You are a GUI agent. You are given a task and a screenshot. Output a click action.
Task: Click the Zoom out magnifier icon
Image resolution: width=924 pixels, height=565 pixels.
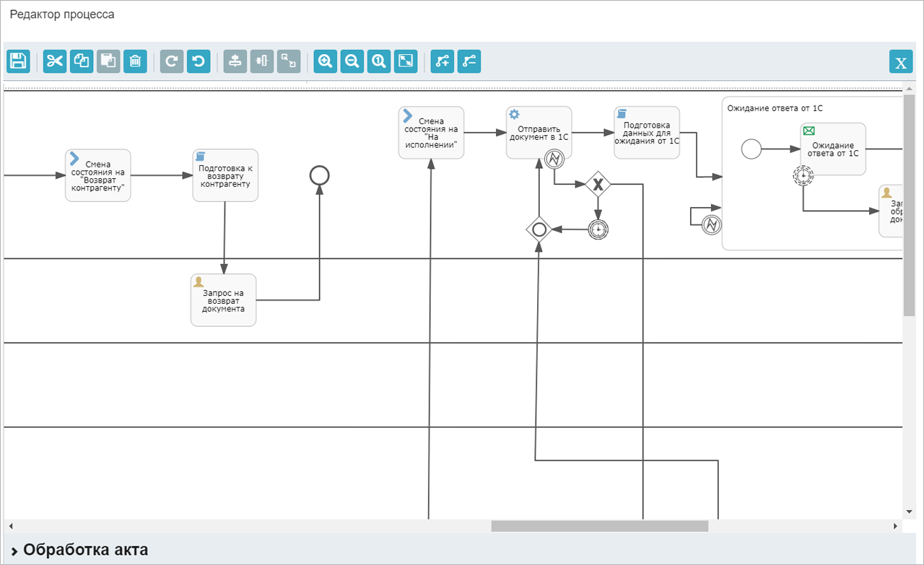[352, 61]
